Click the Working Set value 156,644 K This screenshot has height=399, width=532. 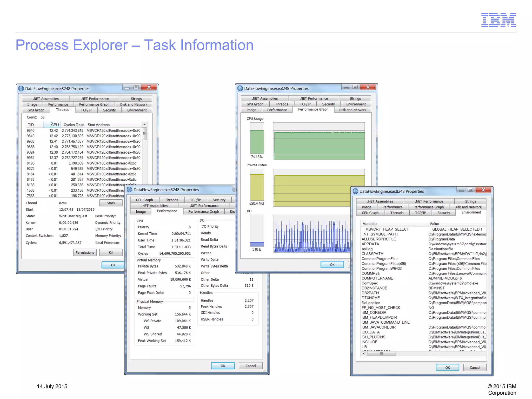pyautogui.click(x=183, y=314)
